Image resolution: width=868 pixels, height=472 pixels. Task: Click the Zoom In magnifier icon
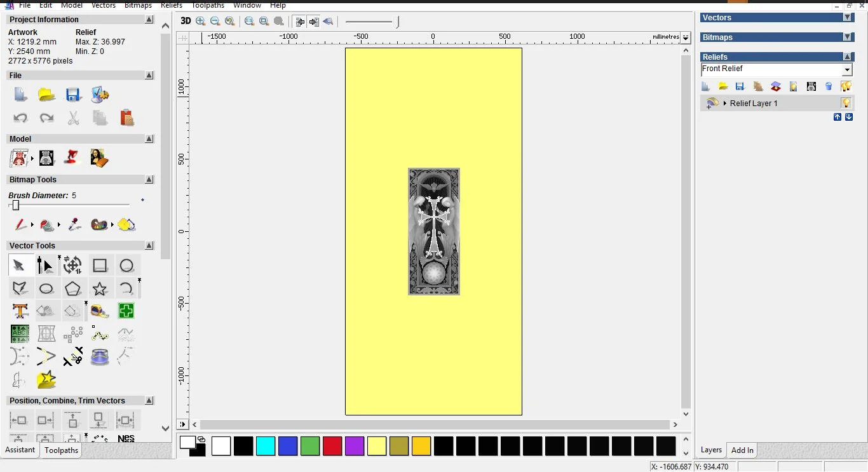point(201,21)
